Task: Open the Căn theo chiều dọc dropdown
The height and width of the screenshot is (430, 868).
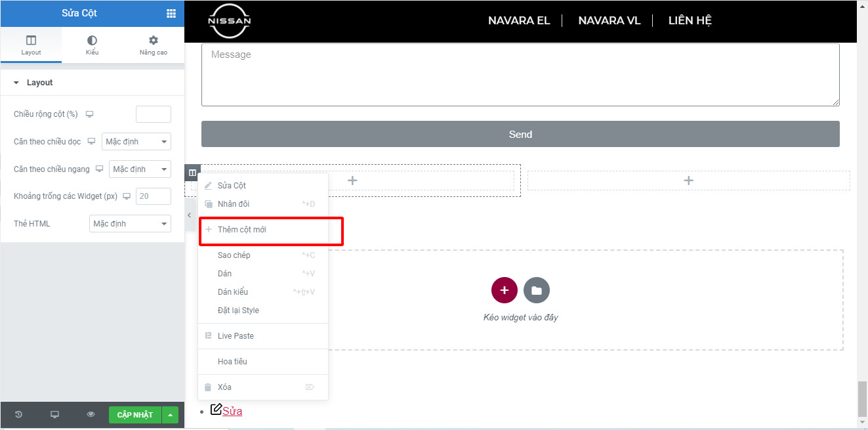Action: (136, 142)
